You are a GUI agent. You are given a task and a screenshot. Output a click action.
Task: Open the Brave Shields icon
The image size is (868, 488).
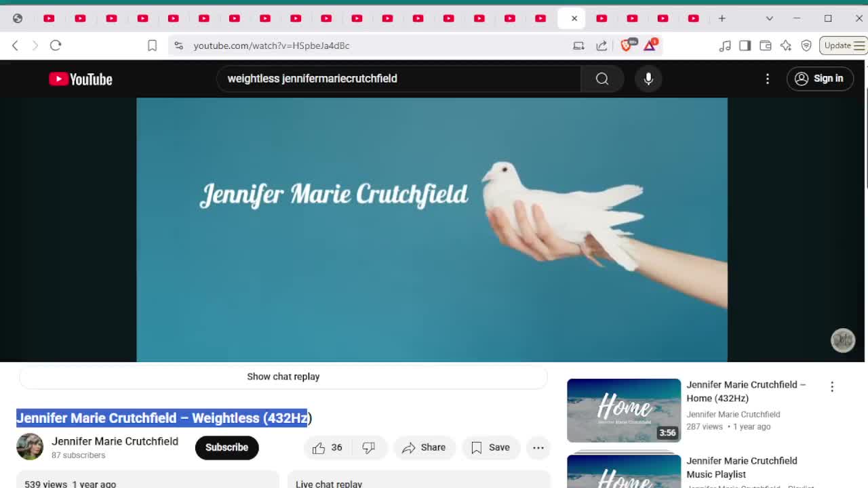626,45
